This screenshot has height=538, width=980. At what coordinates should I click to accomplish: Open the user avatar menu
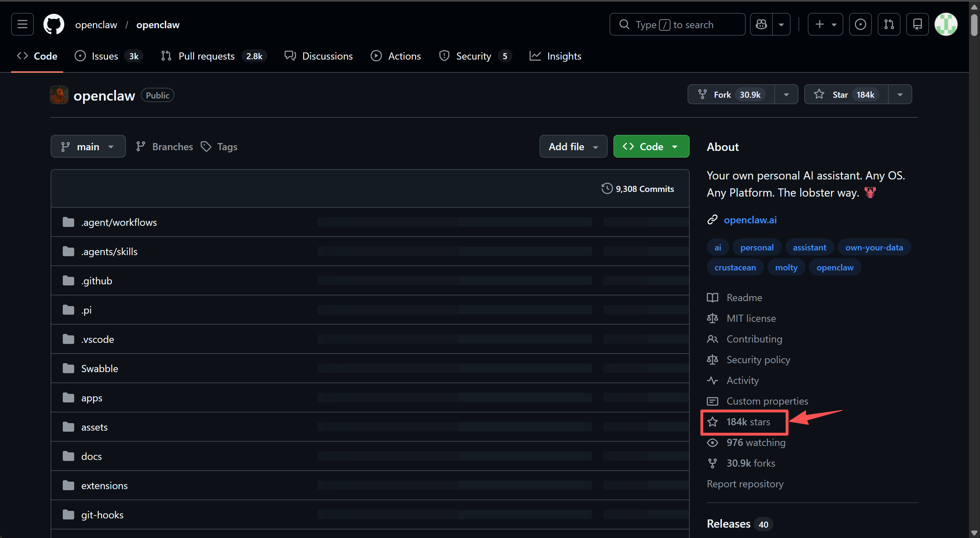coord(946,24)
